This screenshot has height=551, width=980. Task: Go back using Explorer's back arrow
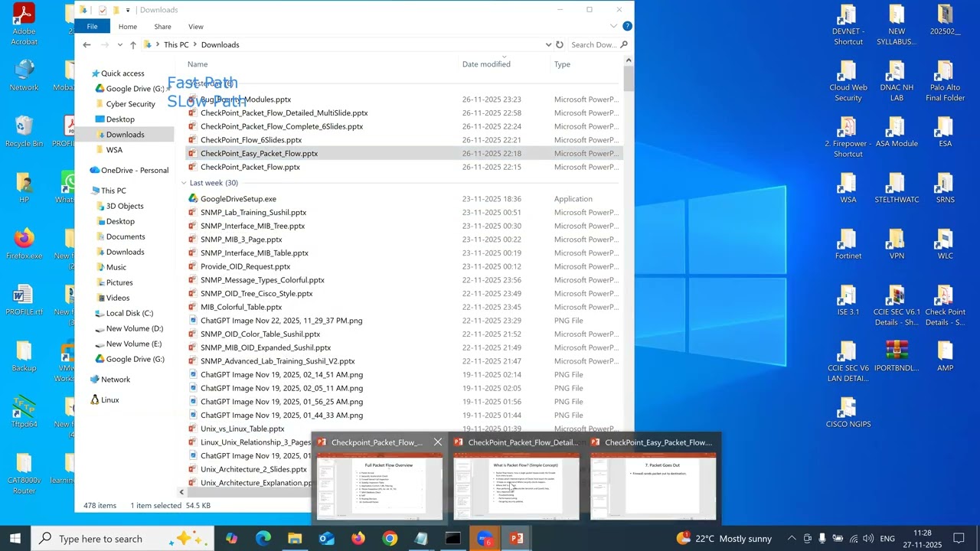click(87, 45)
